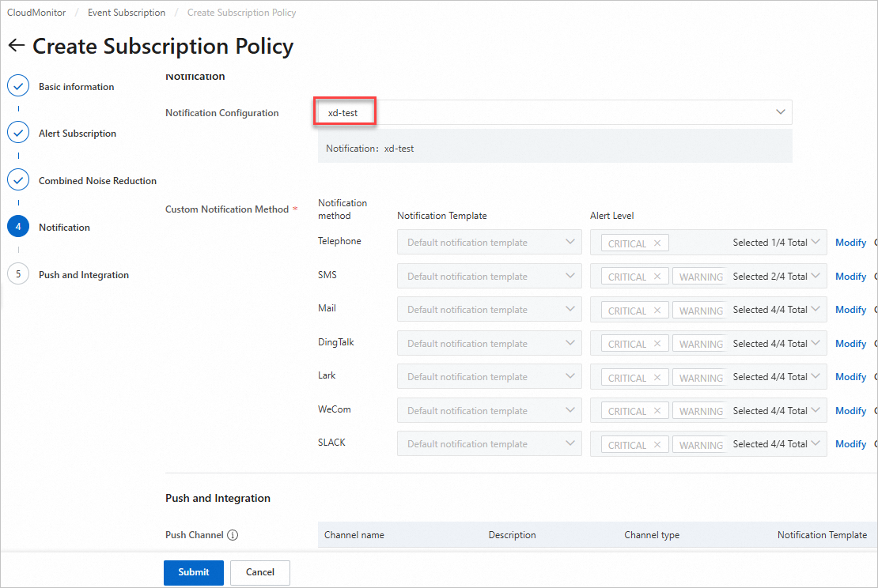Expand Telephone alert level chevron
This screenshot has height=588, width=878.
click(x=816, y=242)
